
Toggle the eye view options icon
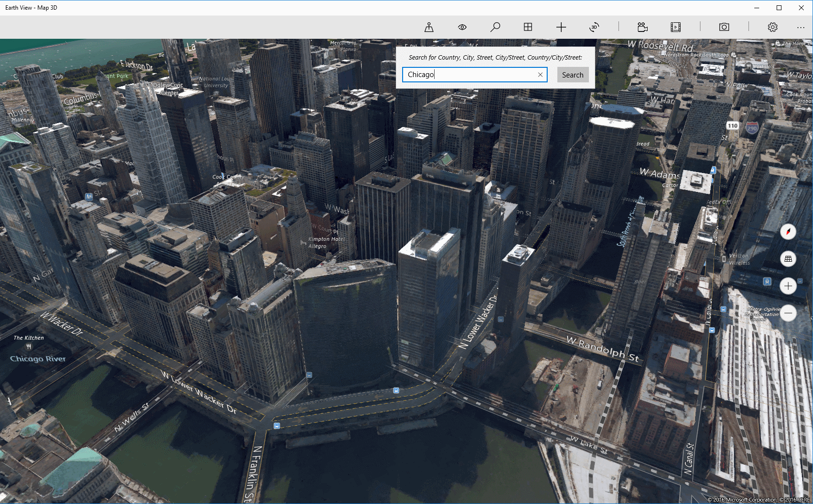click(462, 27)
